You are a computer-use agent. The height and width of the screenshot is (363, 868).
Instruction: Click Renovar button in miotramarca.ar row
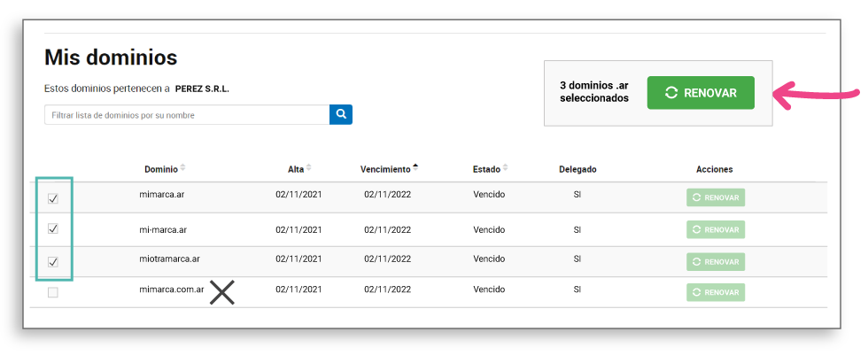(715, 261)
